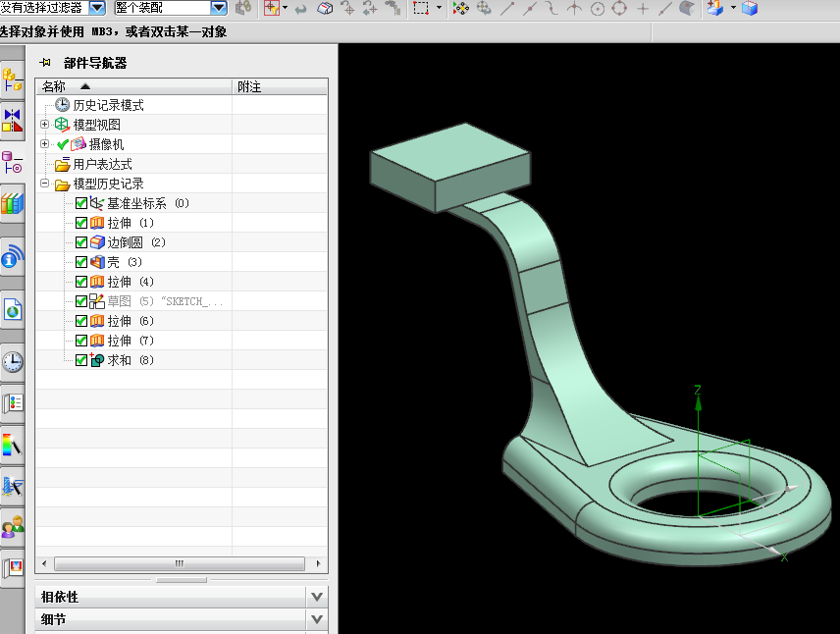This screenshot has height=634, width=840.
Task: Open the rainbow system materials sidebar tab
Action: coord(13,445)
